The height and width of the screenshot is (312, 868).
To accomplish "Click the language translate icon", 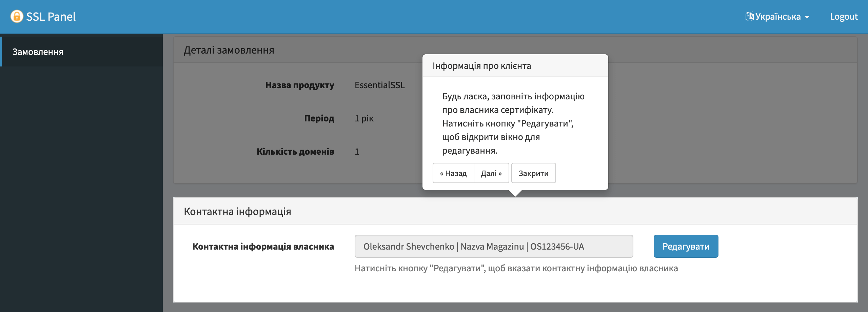I will point(749,16).
